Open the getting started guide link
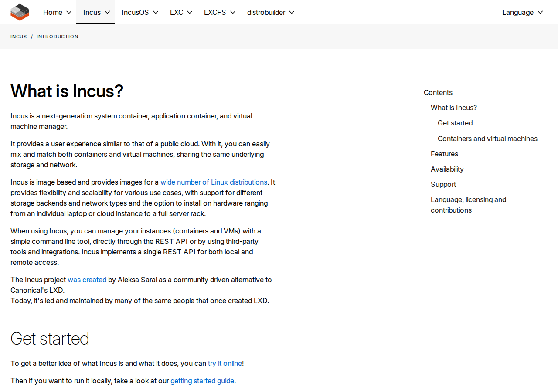The height and width of the screenshot is (392, 558). tap(202, 381)
